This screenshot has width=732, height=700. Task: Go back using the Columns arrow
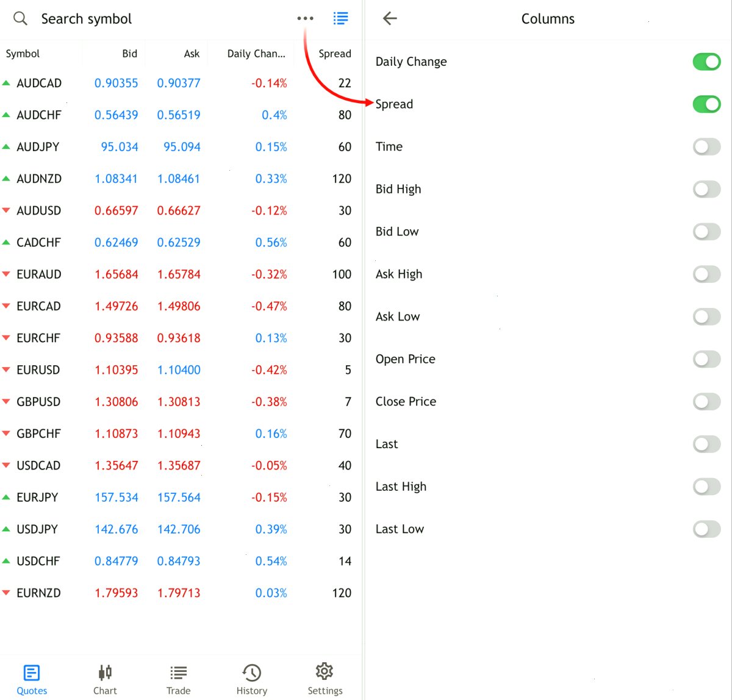pyautogui.click(x=390, y=18)
